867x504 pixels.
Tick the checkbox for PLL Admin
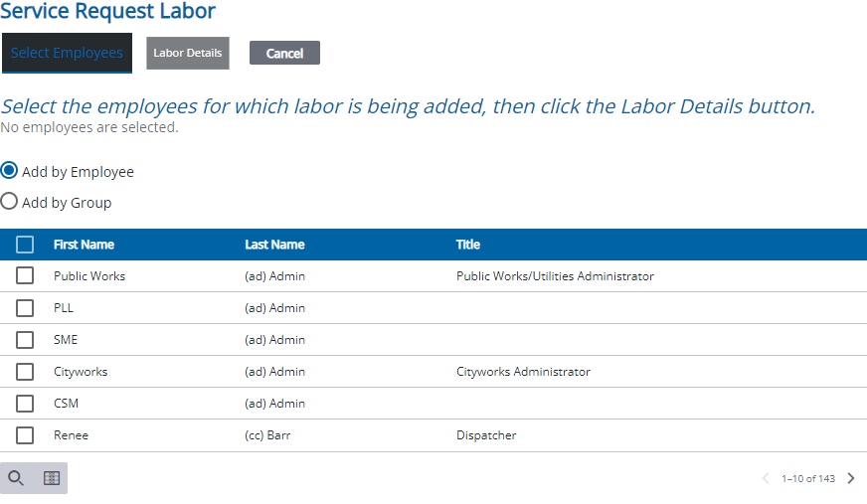point(25,308)
